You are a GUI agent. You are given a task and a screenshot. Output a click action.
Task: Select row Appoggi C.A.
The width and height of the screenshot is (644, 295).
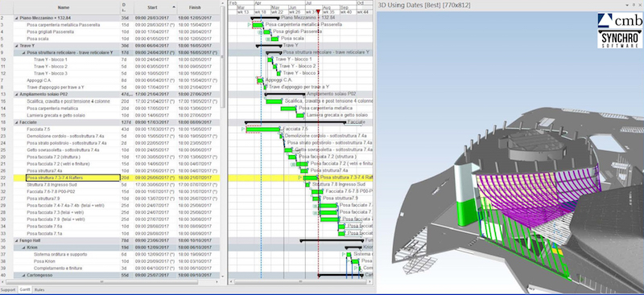tap(110, 80)
